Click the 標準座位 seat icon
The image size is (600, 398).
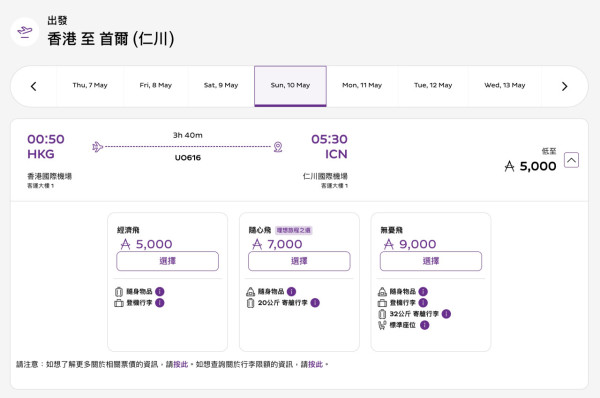tap(382, 325)
